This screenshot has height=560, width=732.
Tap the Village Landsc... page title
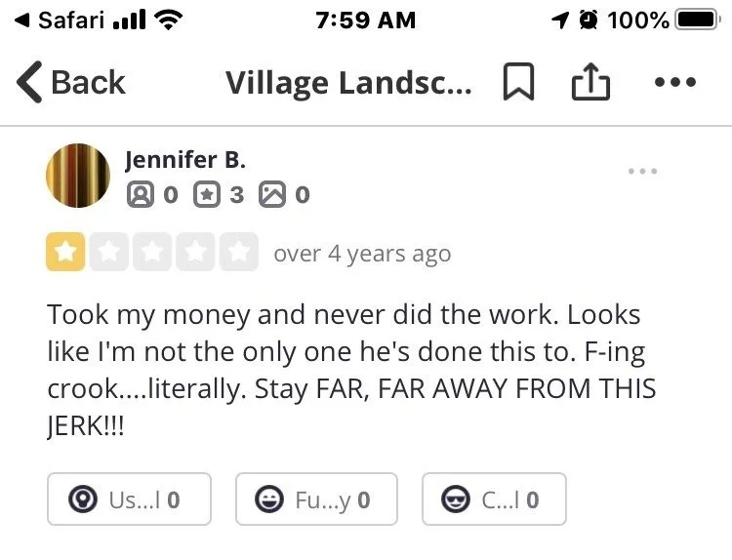348,83
